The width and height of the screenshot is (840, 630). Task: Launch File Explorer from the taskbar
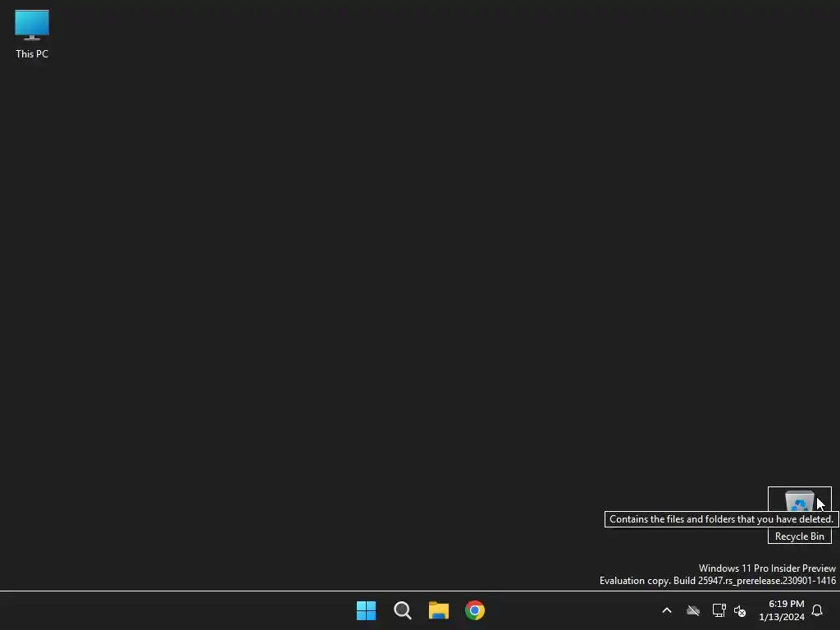coord(439,610)
